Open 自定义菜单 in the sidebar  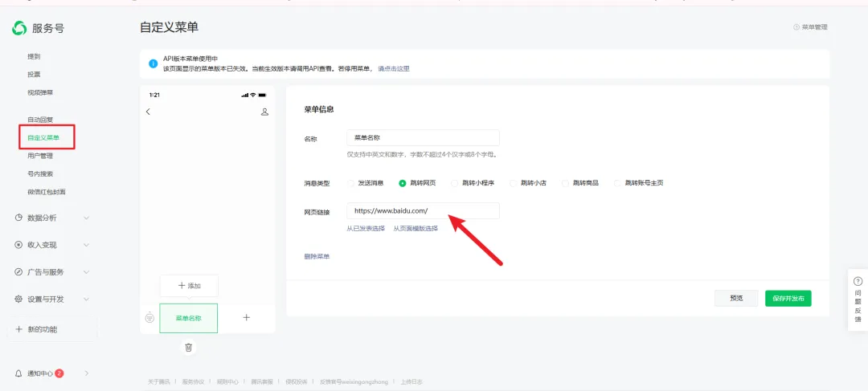[x=43, y=138]
